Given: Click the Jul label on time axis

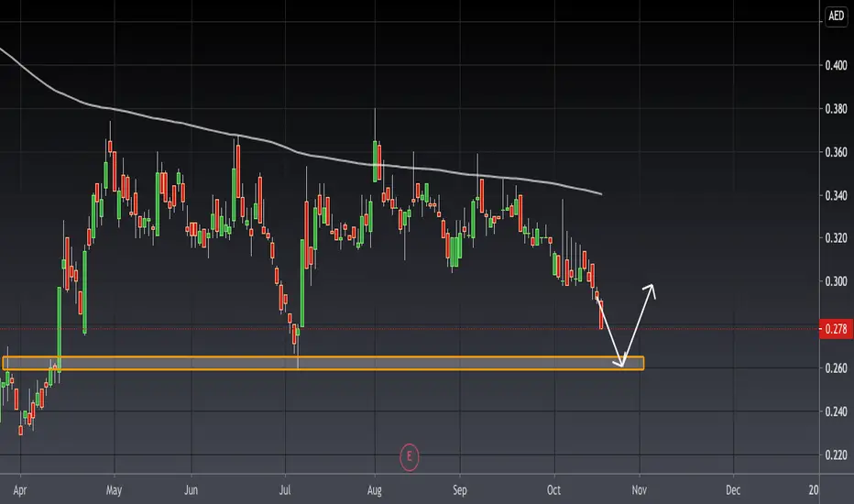Looking at the screenshot, I should pos(285,490).
